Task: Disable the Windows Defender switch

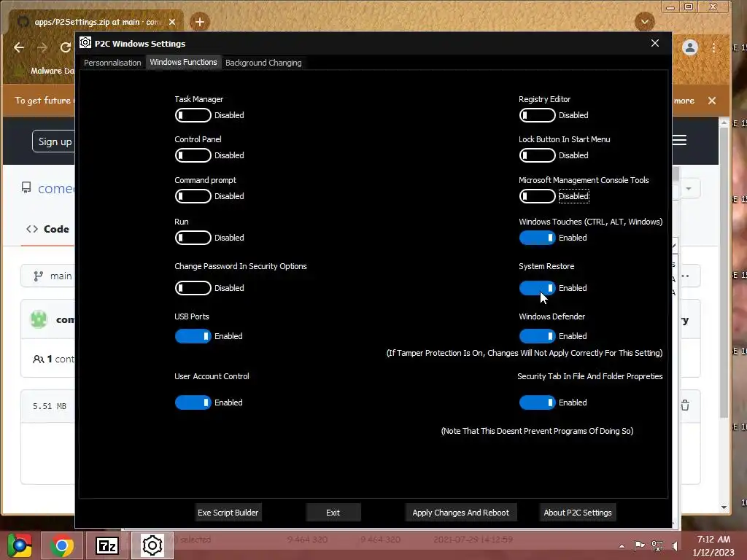Action: [x=537, y=336]
